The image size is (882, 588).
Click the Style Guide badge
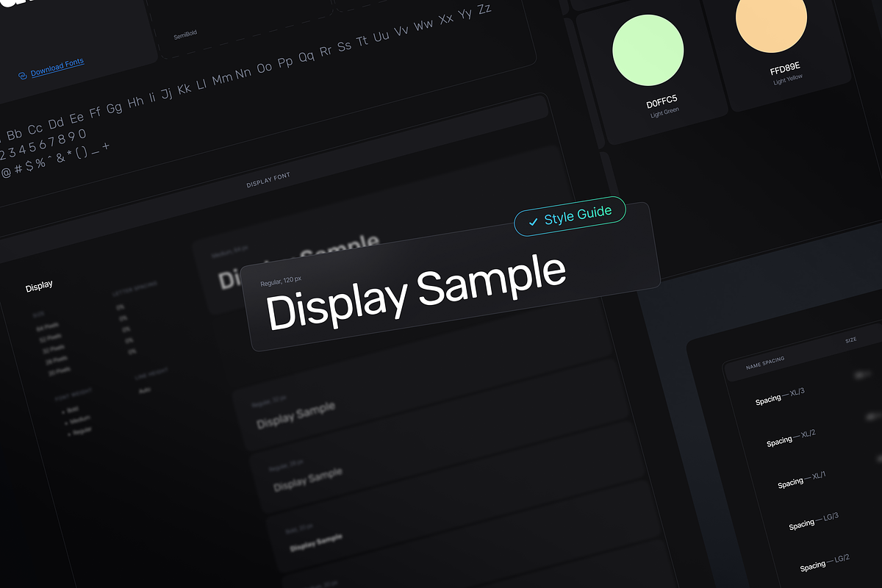(570, 217)
